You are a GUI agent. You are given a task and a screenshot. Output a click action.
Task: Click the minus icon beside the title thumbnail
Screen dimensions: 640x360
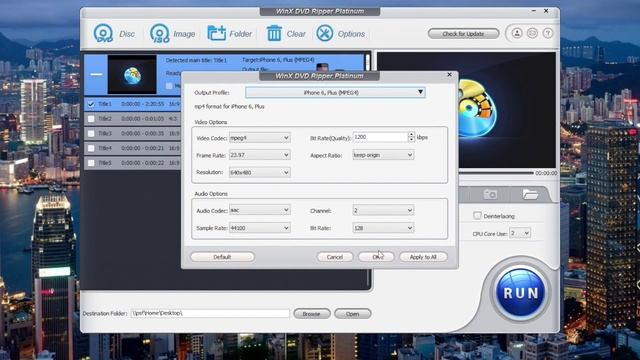96,74
